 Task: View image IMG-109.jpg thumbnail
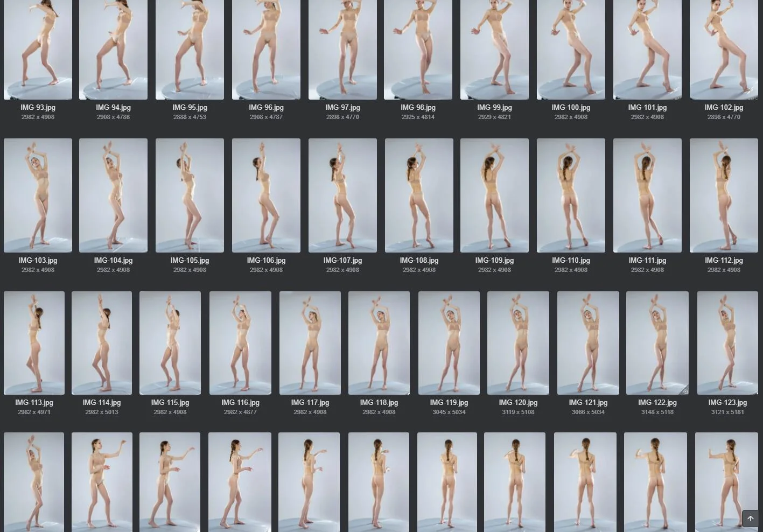point(494,195)
